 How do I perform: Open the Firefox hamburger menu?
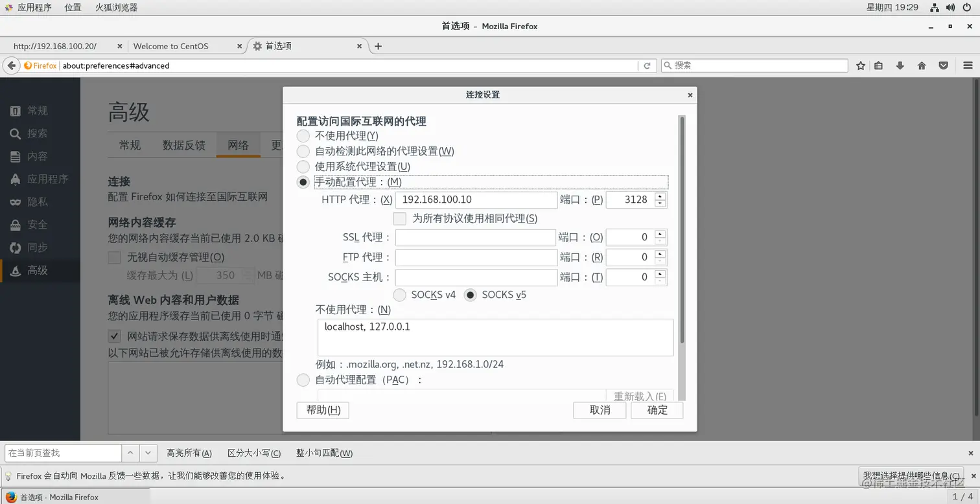click(x=968, y=65)
